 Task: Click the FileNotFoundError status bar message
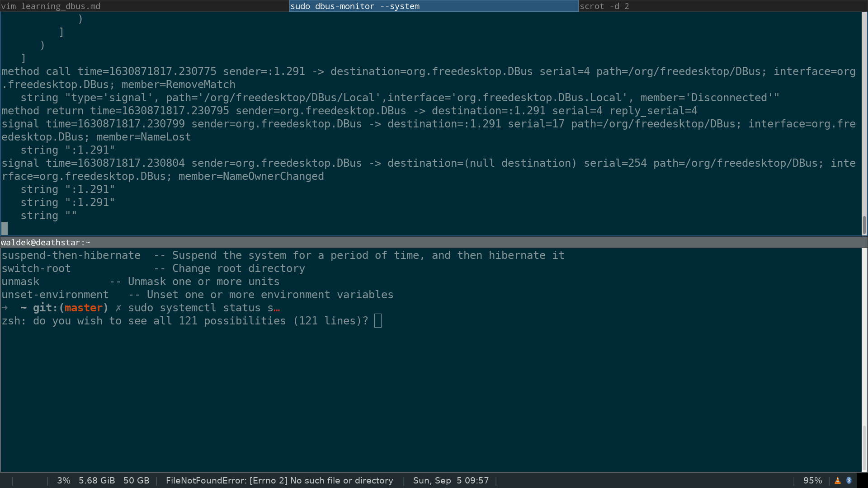(279, 481)
